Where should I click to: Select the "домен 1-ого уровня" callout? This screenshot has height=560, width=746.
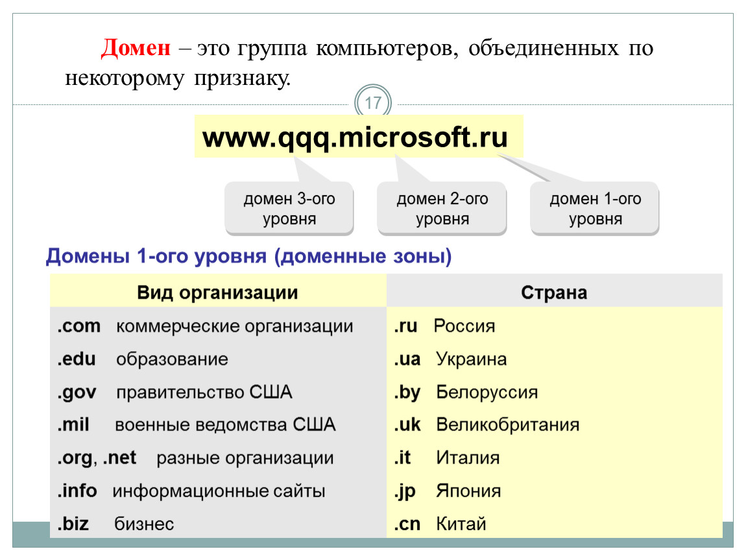click(595, 208)
